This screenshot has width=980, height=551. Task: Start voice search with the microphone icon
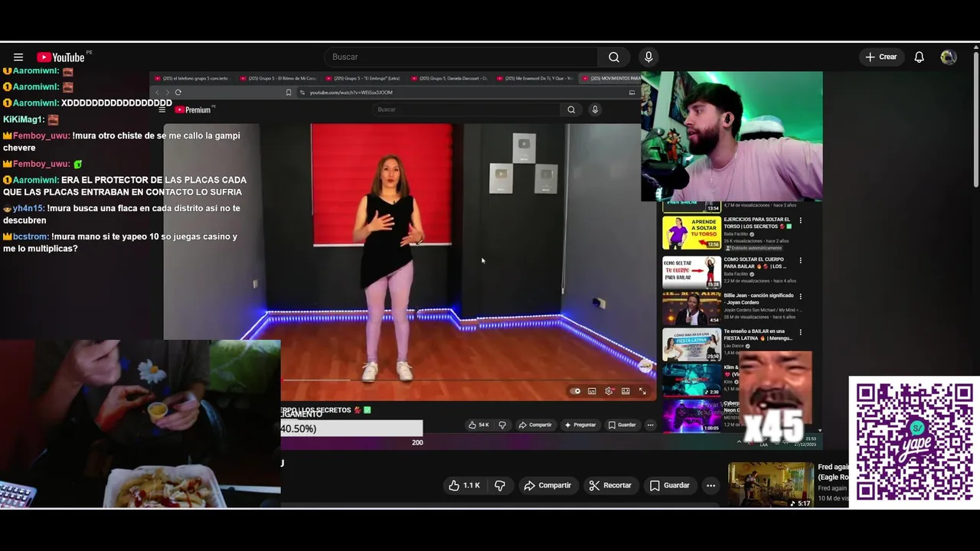pyautogui.click(x=648, y=57)
